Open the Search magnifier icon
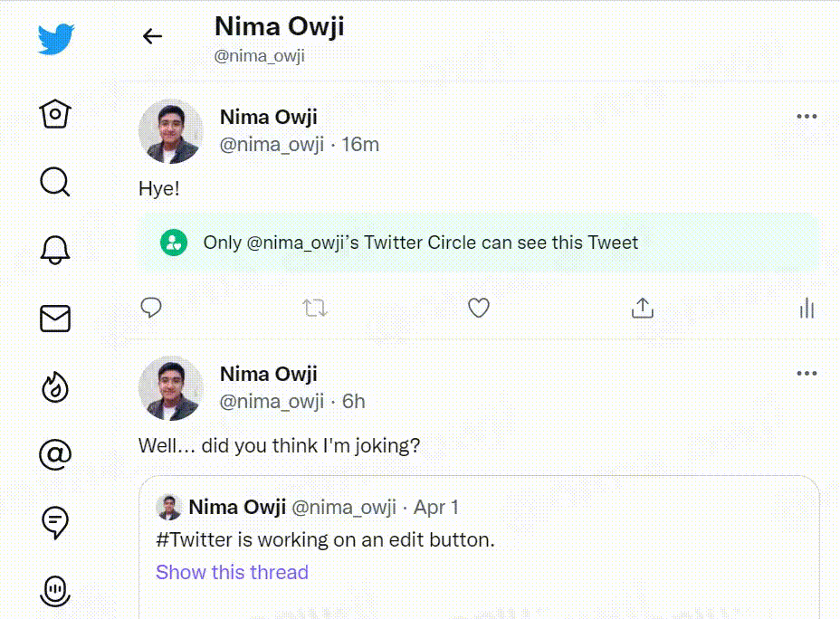Image resolution: width=840 pixels, height=619 pixels. [55, 182]
